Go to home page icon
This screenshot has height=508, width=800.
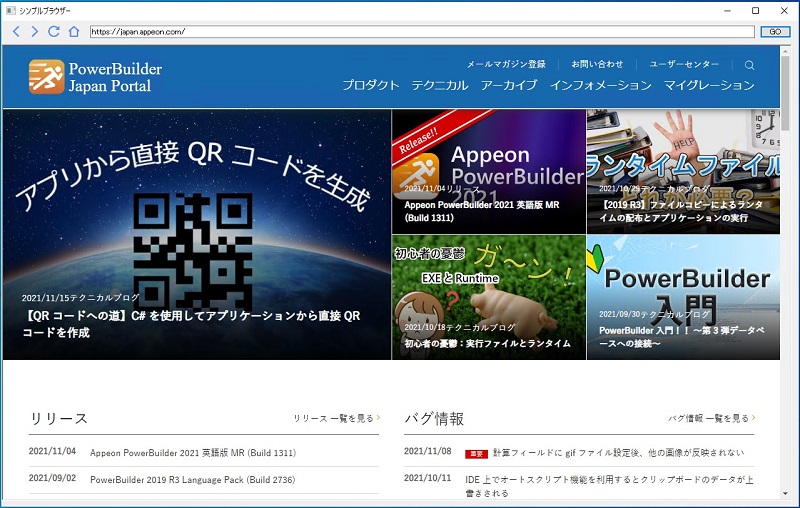click(x=74, y=32)
